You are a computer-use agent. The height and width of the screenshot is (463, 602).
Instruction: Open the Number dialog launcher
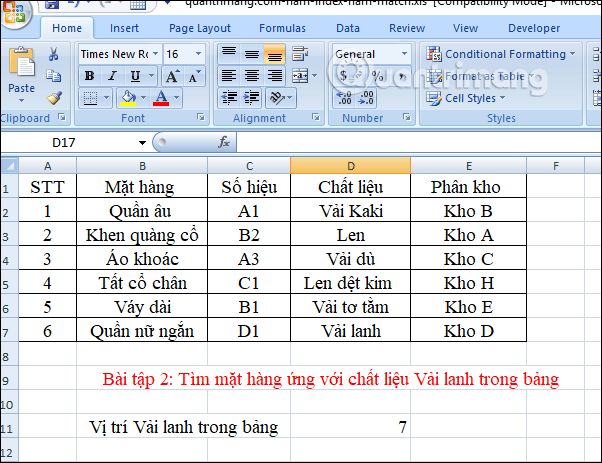407,117
